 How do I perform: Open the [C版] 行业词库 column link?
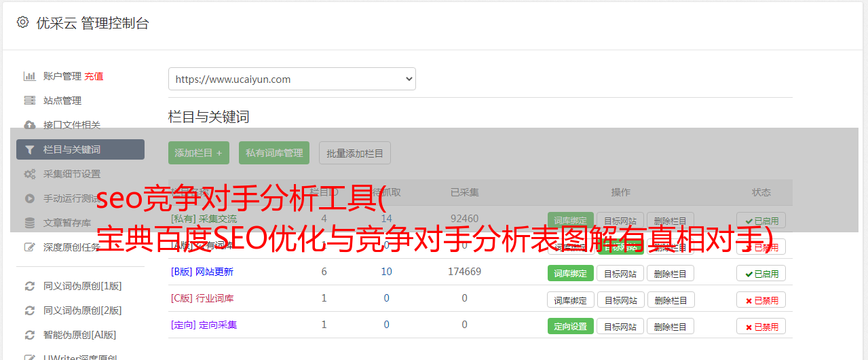[x=202, y=298]
